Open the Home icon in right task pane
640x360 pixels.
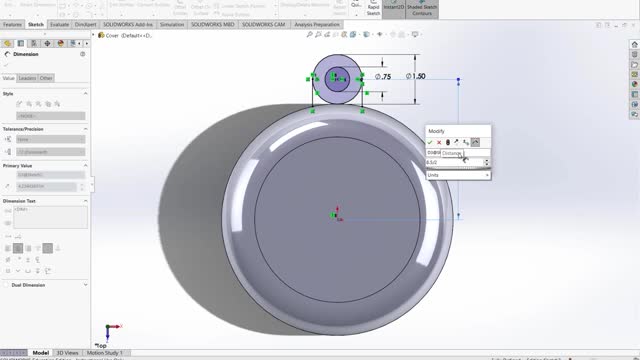click(634, 44)
